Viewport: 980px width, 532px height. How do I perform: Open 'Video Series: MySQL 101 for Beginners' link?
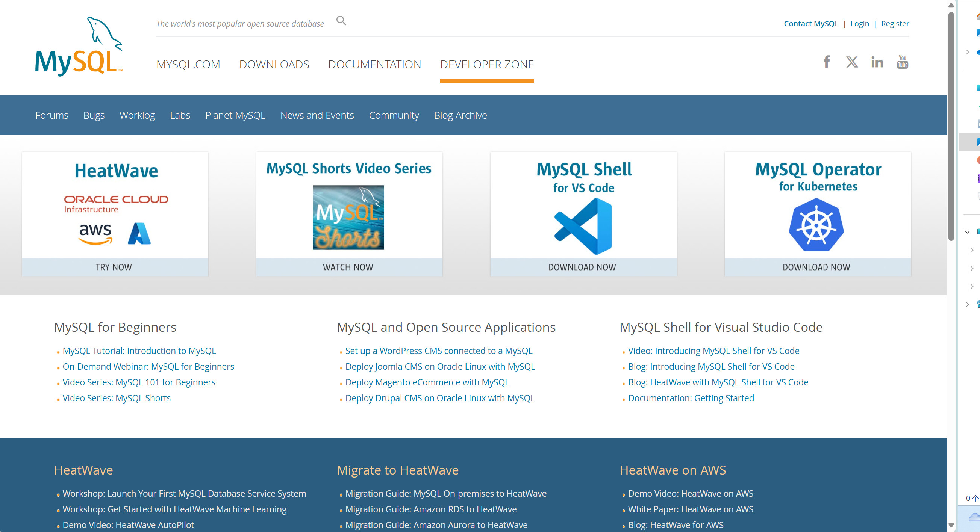[x=138, y=382]
